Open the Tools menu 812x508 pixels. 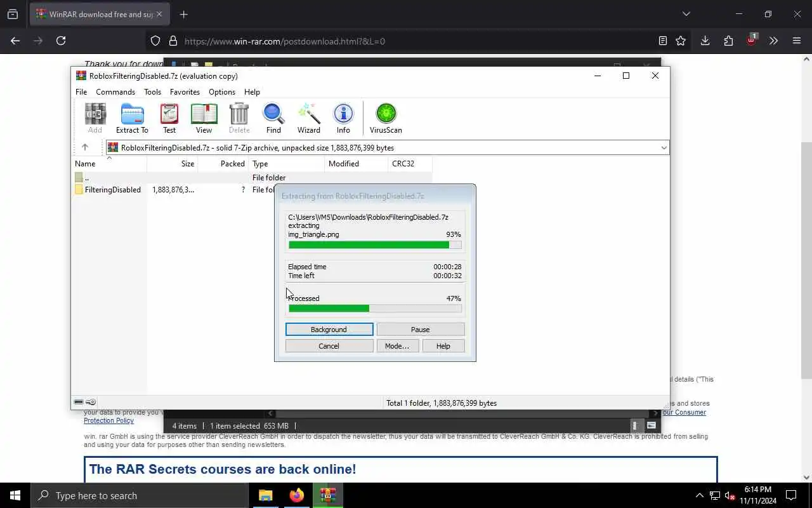(x=152, y=92)
